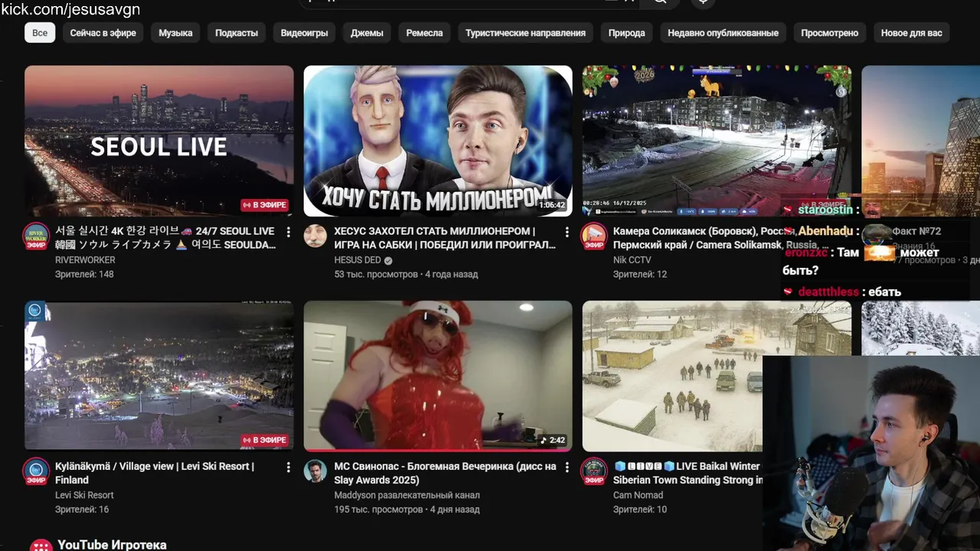This screenshot has width=980, height=551.
Task: Open the 'ХЕСУС ЗАХОТЕЛ СТАТЬ МИЛЛИОНЕРОМ' video title
Action: tap(445, 238)
